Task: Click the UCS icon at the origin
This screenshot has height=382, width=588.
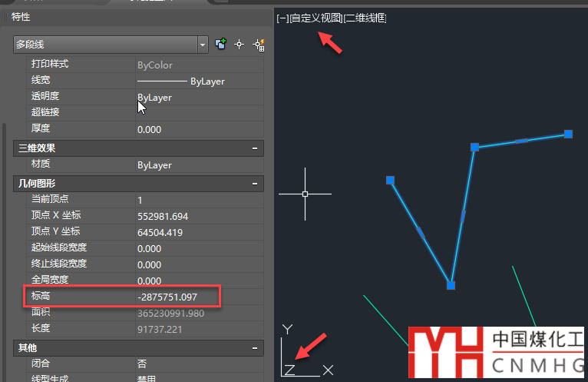Action: (307, 350)
